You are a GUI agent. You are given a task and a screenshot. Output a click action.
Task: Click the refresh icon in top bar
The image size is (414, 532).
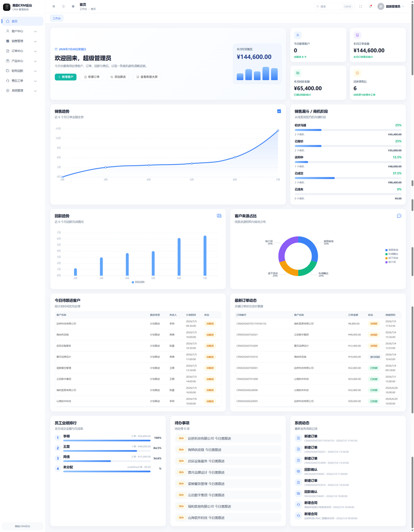pos(64,6)
